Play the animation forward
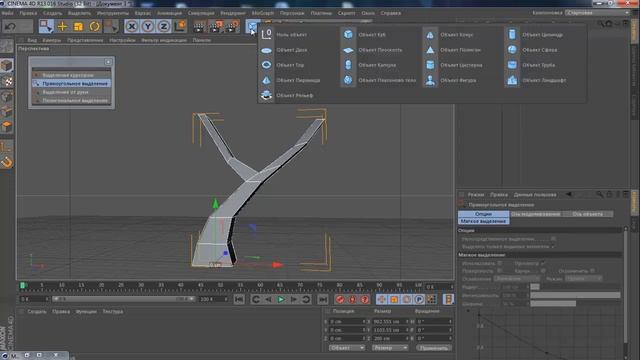640x360 pixels. [281, 299]
